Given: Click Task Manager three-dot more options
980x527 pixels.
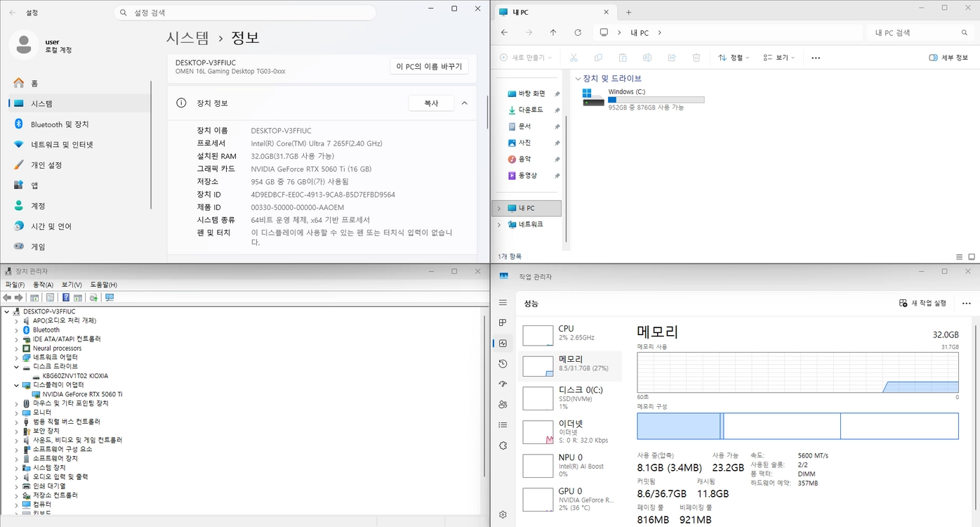Looking at the screenshot, I should (967, 303).
